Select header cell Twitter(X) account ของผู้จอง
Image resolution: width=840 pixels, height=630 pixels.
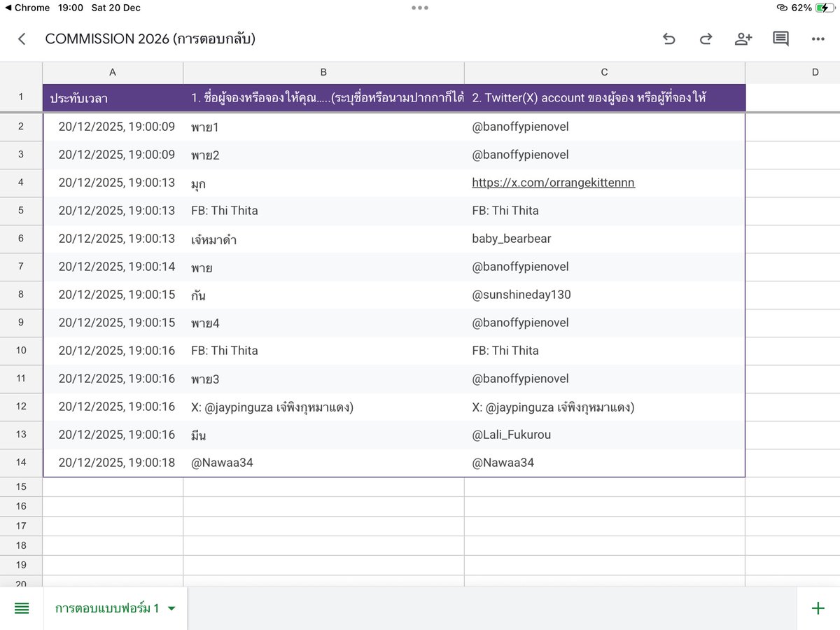point(604,98)
